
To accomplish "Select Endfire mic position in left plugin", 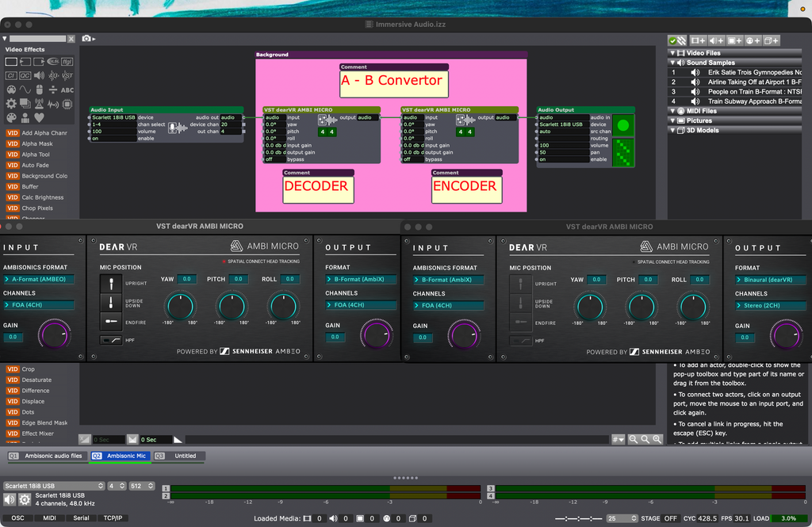I will point(111,321).
